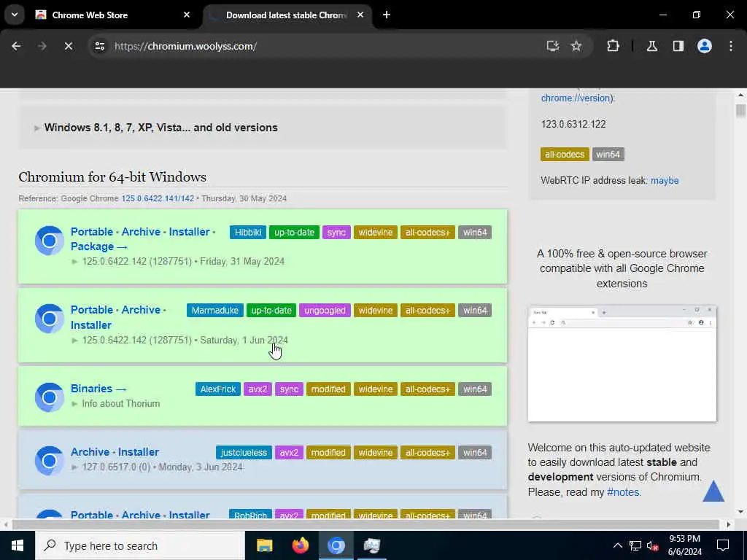This screenshot has height=560, width=747.
Task: Open the chrome://version link
Action: point(576,98)
